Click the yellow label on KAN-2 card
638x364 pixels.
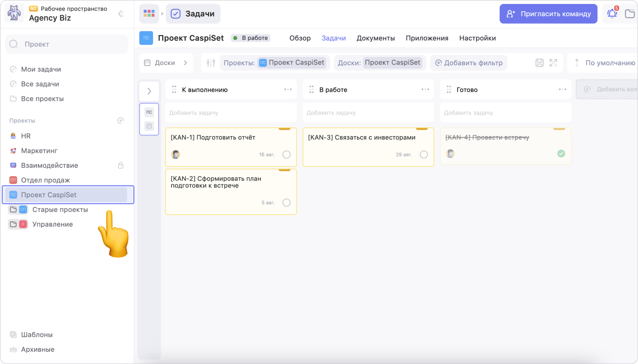tap(285, 170)
